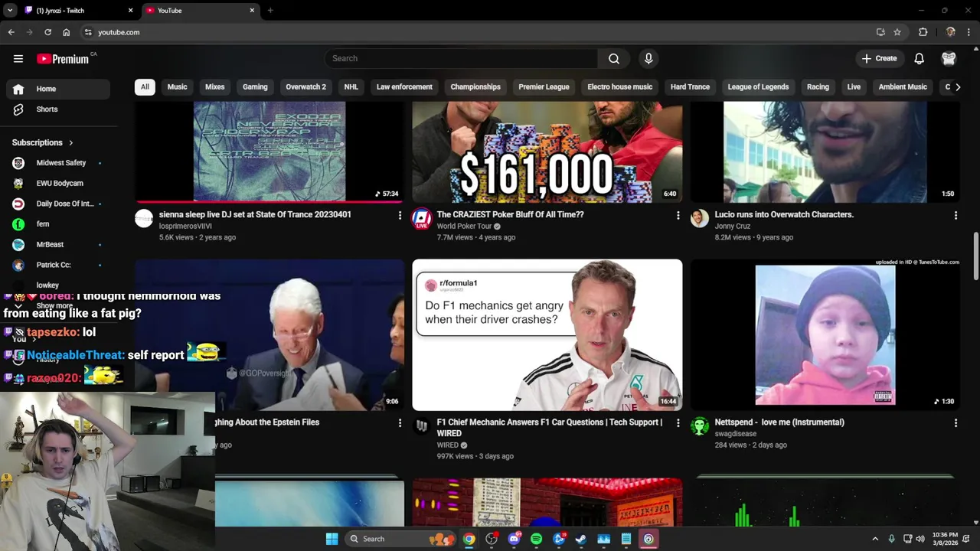Image resolution: width=980 pixels, height=551 pixels.
Task: Open the Chrome three-dot menu
Action: (969, 32)
